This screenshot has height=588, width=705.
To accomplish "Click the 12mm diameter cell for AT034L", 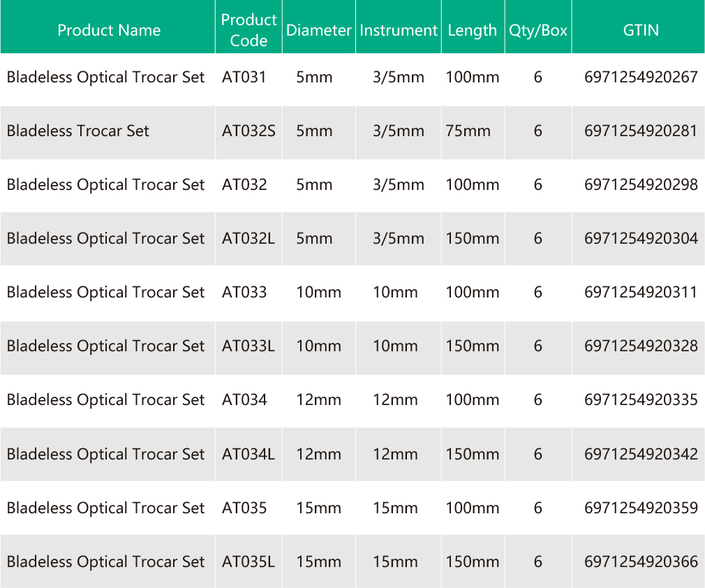I will [x=318, y=454].
